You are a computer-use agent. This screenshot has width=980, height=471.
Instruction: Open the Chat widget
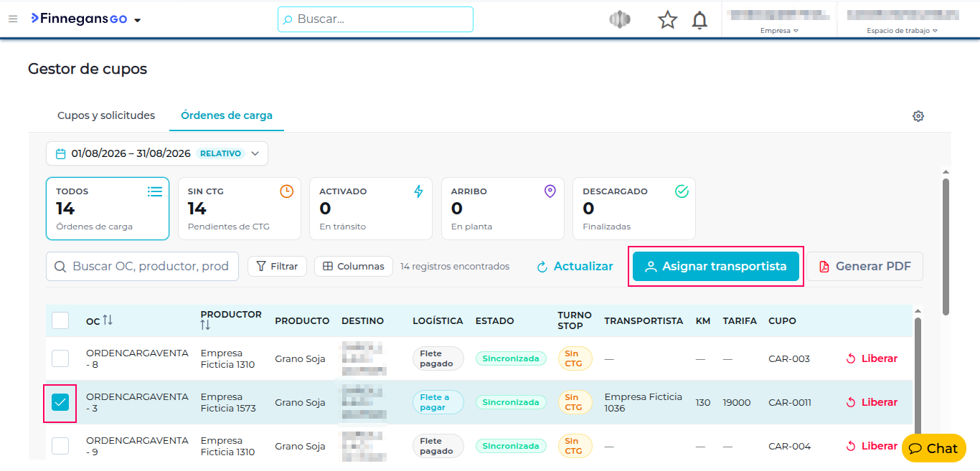coord(933,448)
